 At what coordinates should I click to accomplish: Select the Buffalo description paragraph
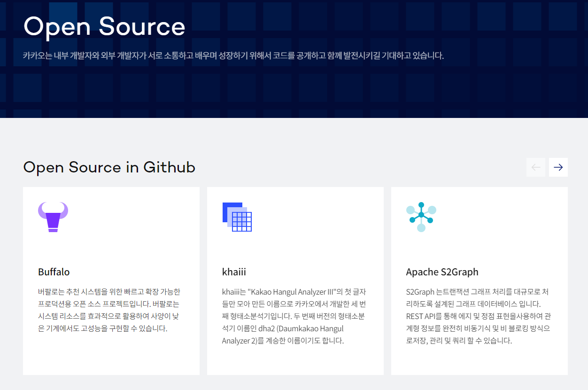[x=109, y=310]
